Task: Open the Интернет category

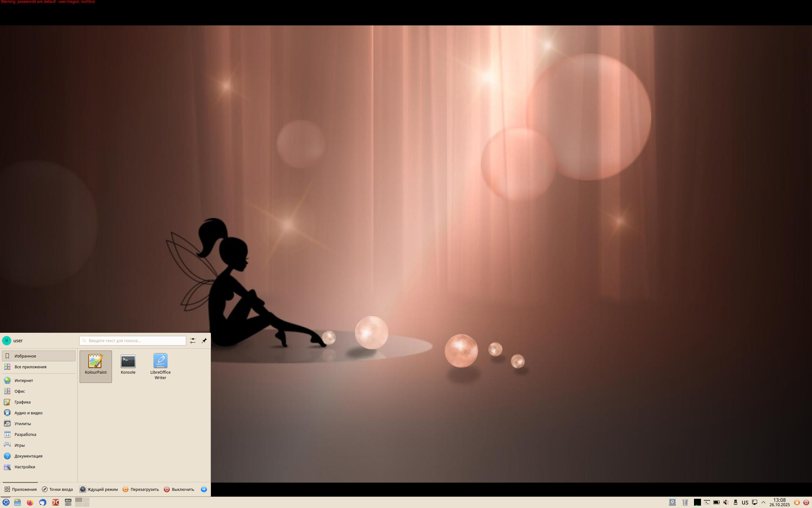Action: [39, 380]
